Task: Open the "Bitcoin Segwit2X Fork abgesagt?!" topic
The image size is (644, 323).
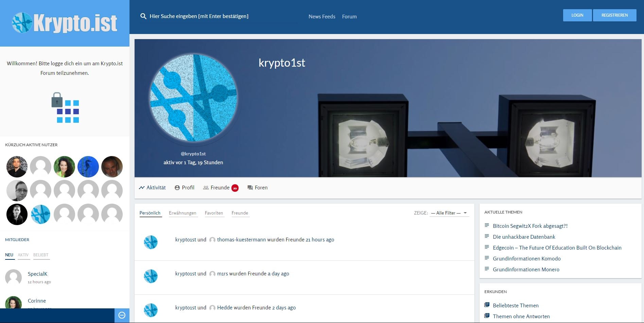Action: click(x=530, y=226)
